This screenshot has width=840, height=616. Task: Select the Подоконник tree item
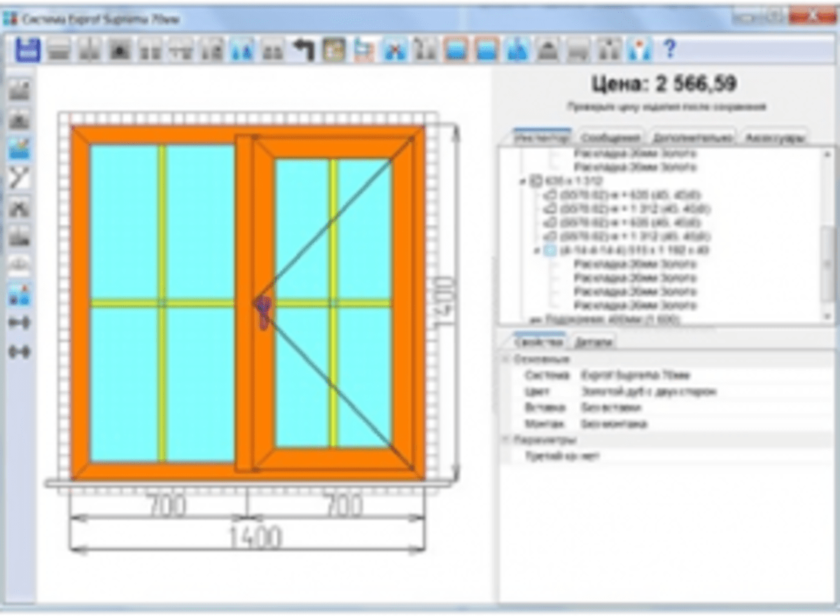click(x=615, y=319)
